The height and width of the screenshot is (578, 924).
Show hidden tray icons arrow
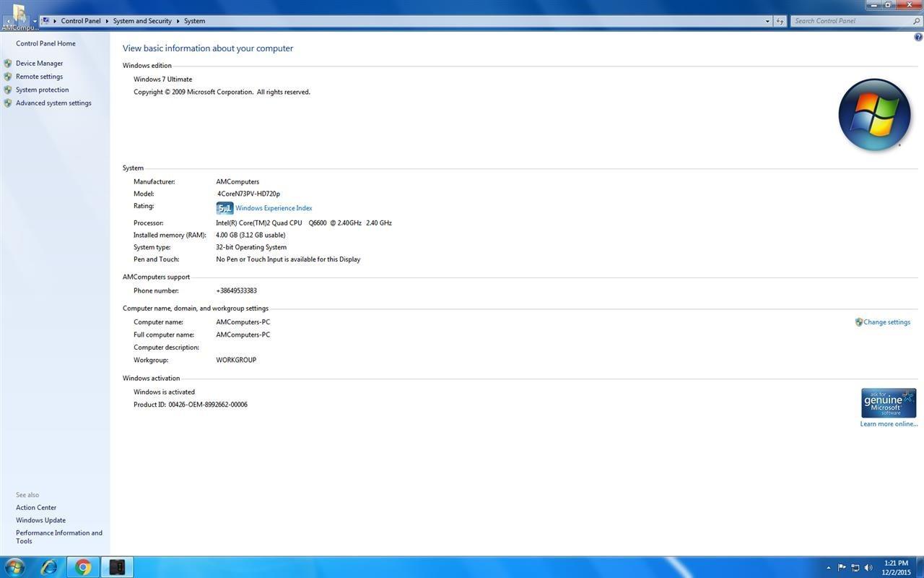828,568
